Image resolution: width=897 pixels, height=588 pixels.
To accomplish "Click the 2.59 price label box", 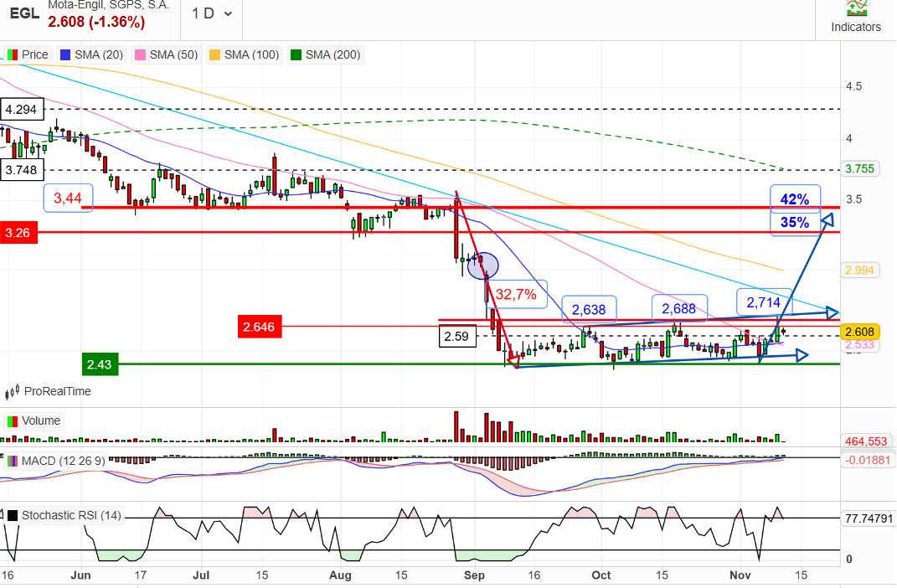I will coord(456,337).
